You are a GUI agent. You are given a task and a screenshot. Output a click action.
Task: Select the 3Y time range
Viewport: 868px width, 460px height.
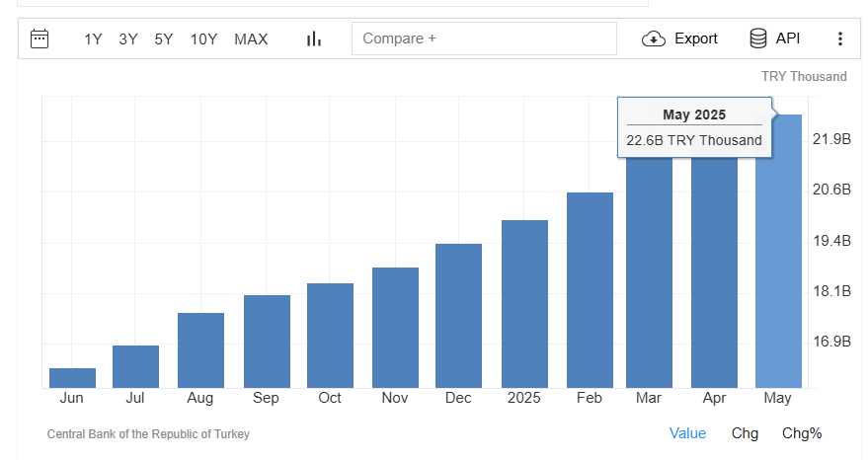click(128, 39)
